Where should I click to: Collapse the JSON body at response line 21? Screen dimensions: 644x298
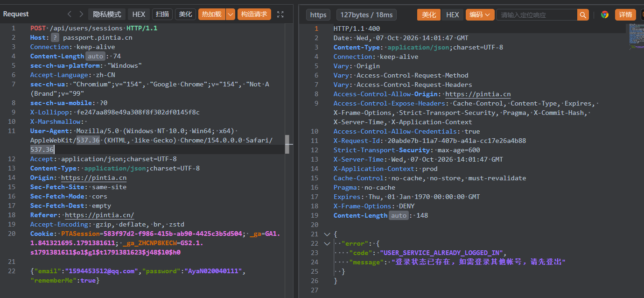[327, 234]
